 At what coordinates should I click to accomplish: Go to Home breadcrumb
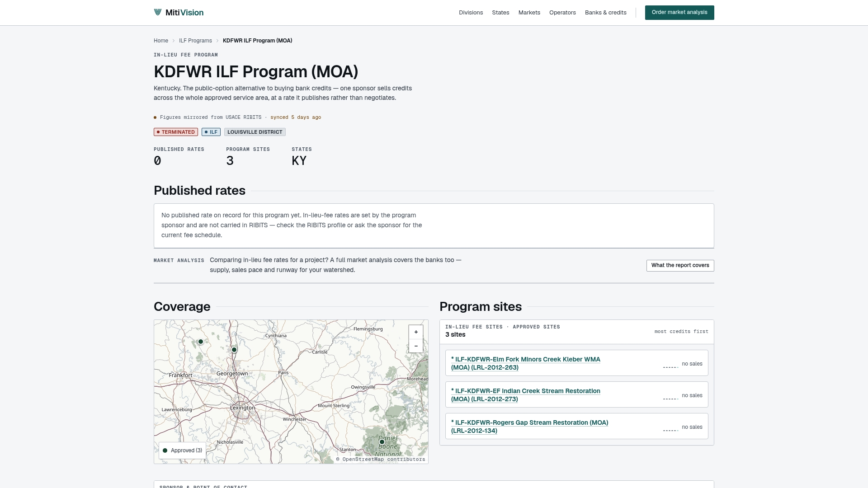[161, 41]
